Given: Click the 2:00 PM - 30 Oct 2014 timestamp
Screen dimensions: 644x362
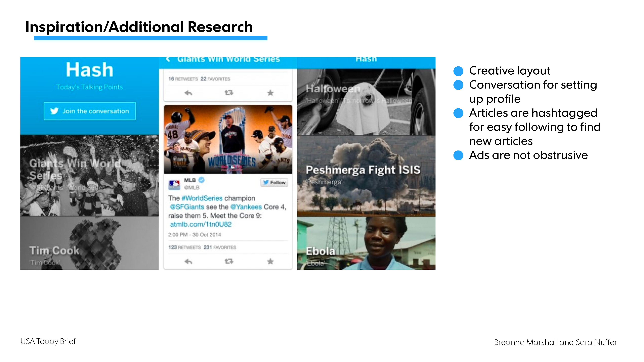Looking at the screenshot, I should pyautogui.click(x=195, y=235).
